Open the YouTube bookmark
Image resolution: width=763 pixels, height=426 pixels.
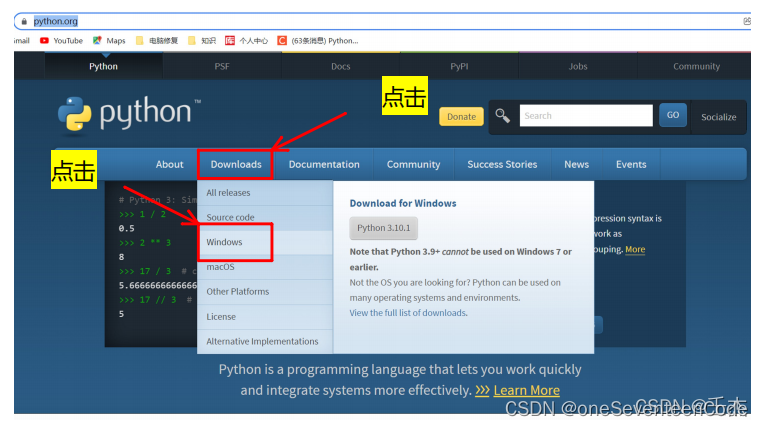point(61,40)
